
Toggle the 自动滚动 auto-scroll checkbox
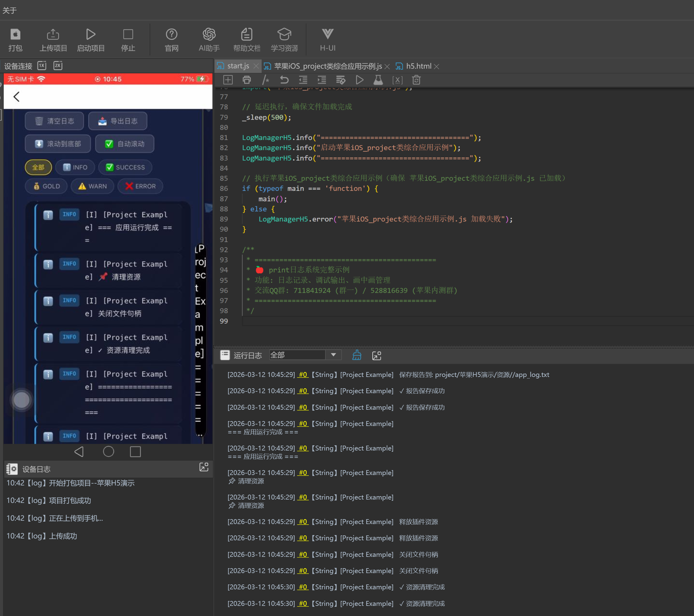(x=109, y=144)
